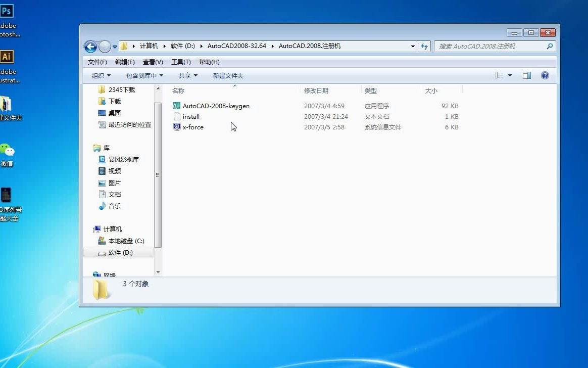Open the 查看(V) menu
588x368 pixels.
tap(153, 62)
